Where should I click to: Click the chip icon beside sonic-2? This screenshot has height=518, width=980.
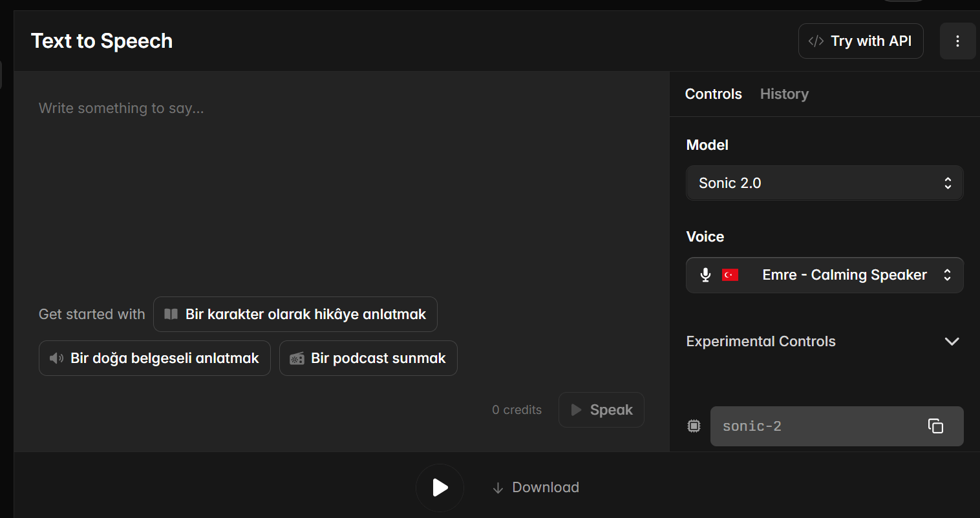coord(694,426)
